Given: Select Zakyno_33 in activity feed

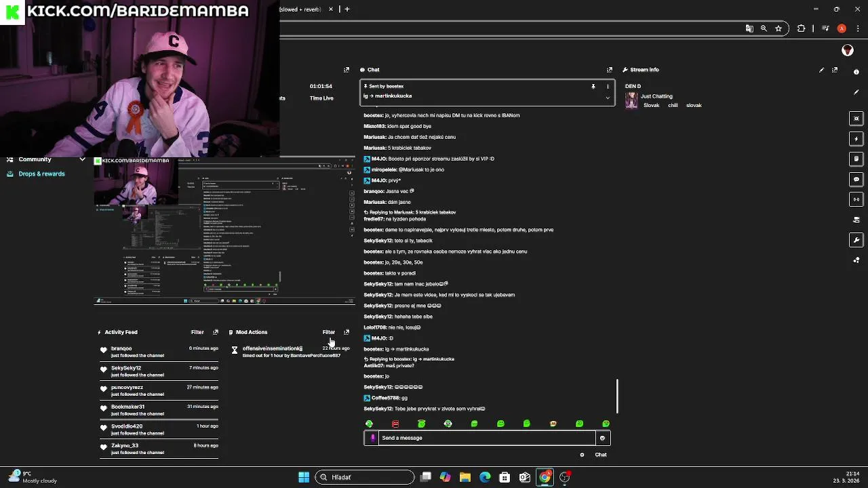Looking at the screenshot, I should [159, 449].
